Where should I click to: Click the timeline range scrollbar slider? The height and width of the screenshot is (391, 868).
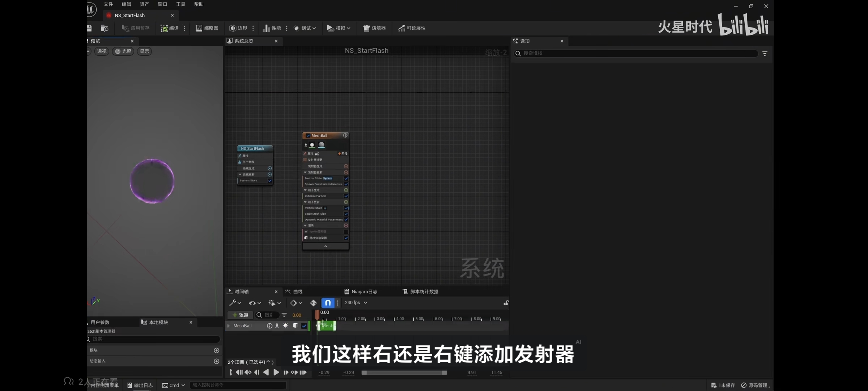click(404, 373)
